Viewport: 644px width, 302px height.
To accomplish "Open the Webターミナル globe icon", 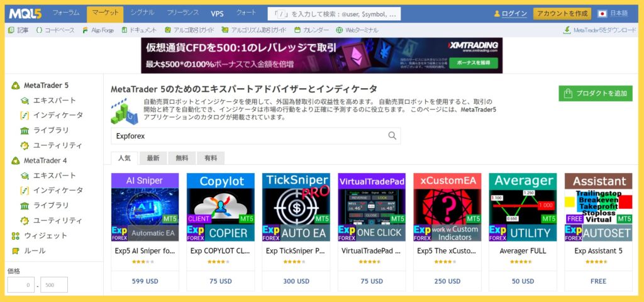I will point(339,30).
